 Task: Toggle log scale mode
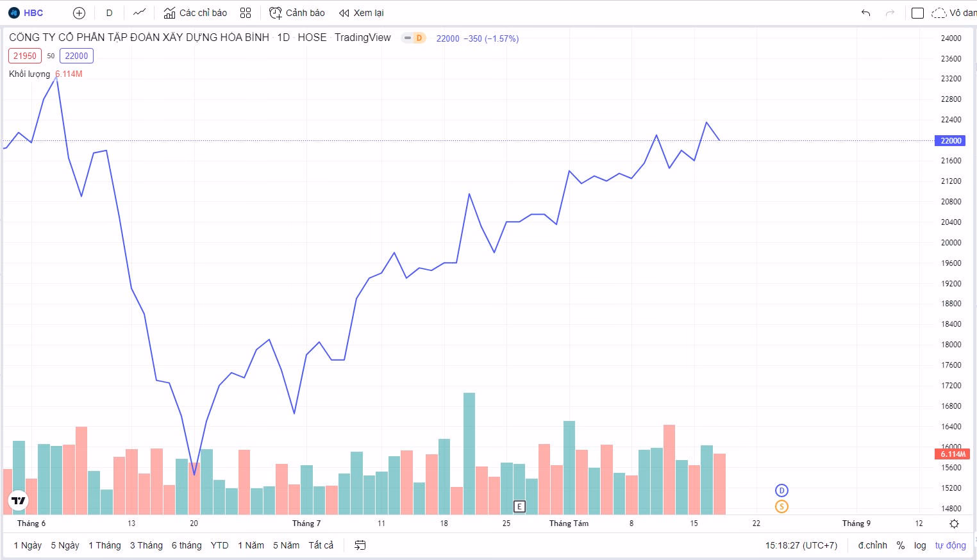coord(920,545)
